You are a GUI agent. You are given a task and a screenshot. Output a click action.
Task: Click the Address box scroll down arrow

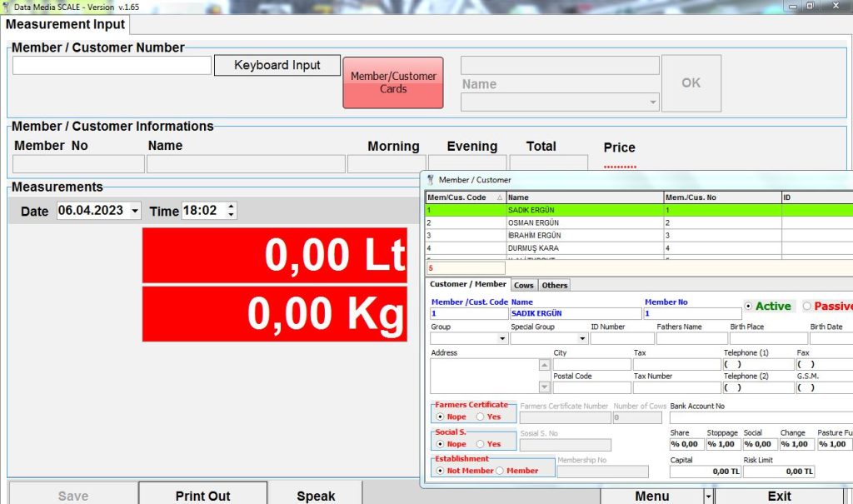(x=544, y=387)
